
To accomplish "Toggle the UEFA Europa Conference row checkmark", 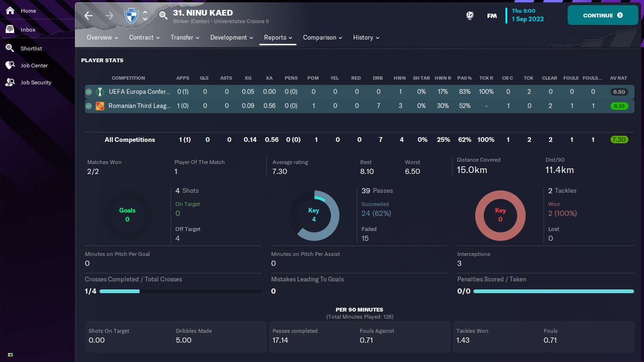I will point(89,92).
